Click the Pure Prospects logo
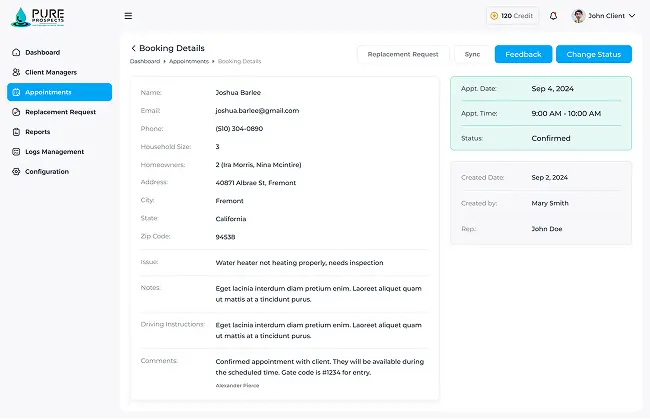Screen dimensions: 650x419 tap(37, 17)
